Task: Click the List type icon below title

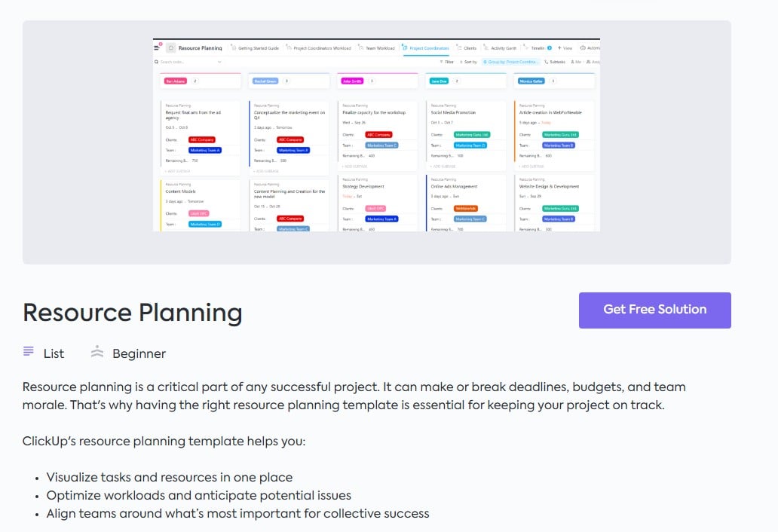Action: tap(29, 352)
